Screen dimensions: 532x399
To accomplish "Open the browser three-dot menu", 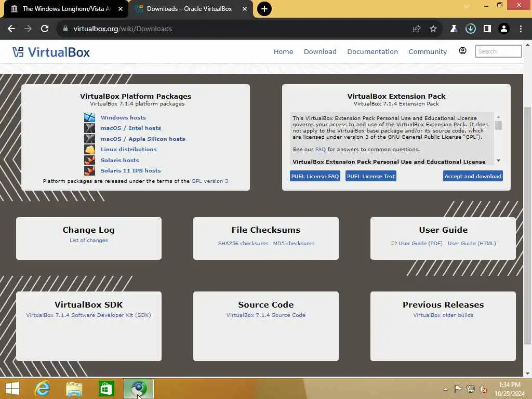I will pyautogui.click(x=521, y=29).
